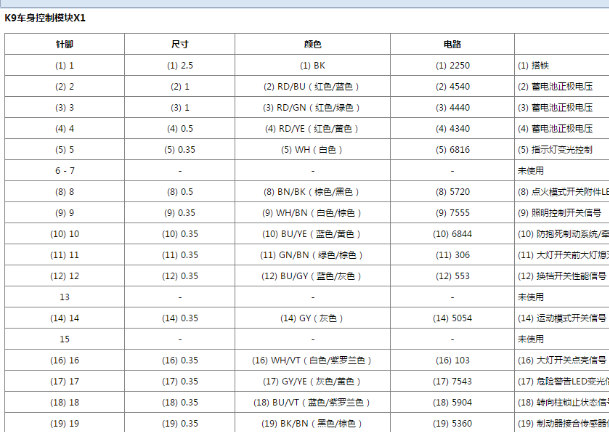This screenshot has height=432, width=609.
Task: Select color cell (8) BN/BK
Action: [311, 192]
